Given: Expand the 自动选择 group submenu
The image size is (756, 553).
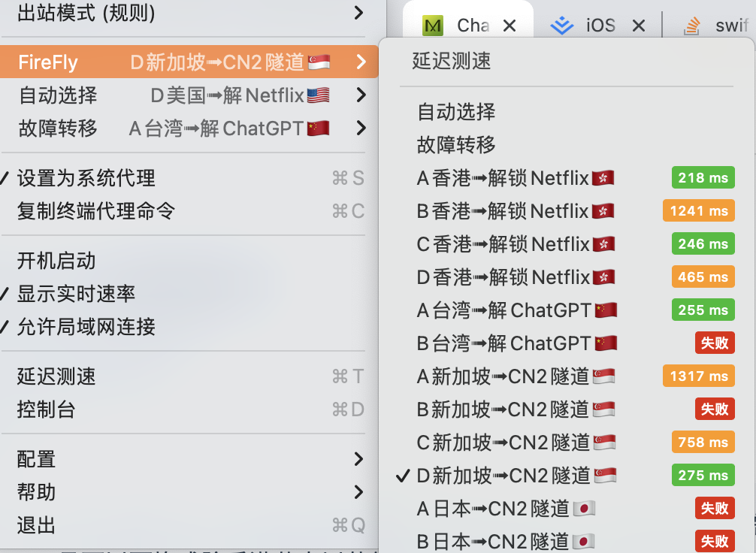Looking at the screenshot, I should click(x=189, y=95).
